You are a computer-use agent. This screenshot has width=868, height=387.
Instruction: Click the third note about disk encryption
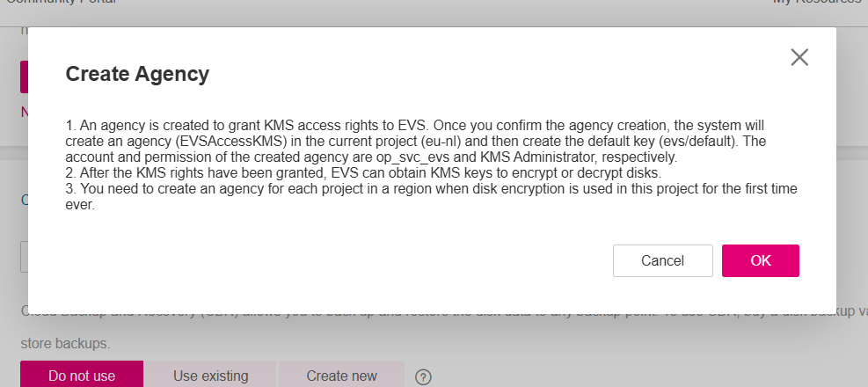431,197
